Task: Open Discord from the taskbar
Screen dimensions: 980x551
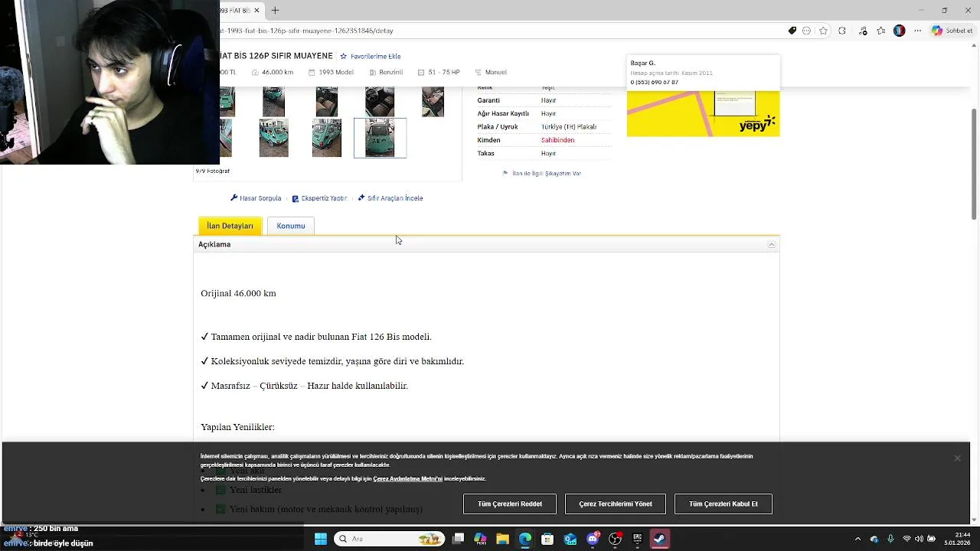Action: (593, 539)
